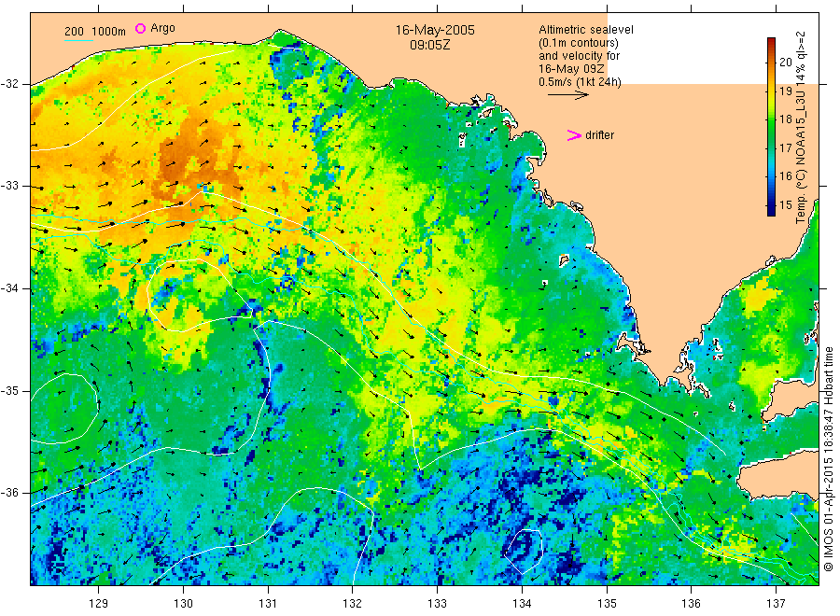Viewport: 840px width, 616px height.
Task: Click longitude axis label 136
Action: pos(691,603)
